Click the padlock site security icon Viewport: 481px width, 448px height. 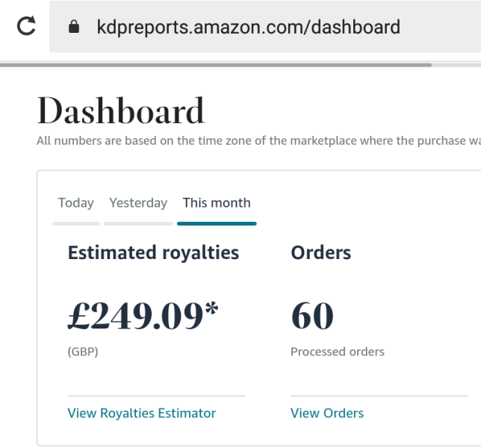pos(73,28)
